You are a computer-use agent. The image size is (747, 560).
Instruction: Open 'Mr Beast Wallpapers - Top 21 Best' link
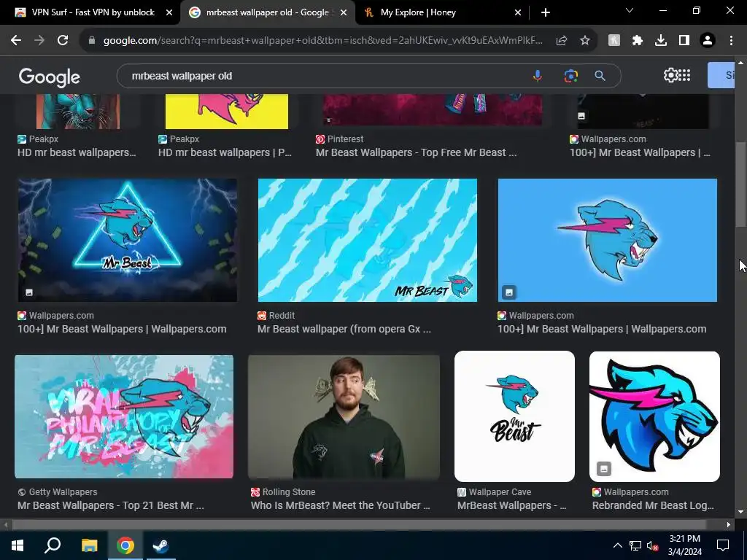[111, 506]
